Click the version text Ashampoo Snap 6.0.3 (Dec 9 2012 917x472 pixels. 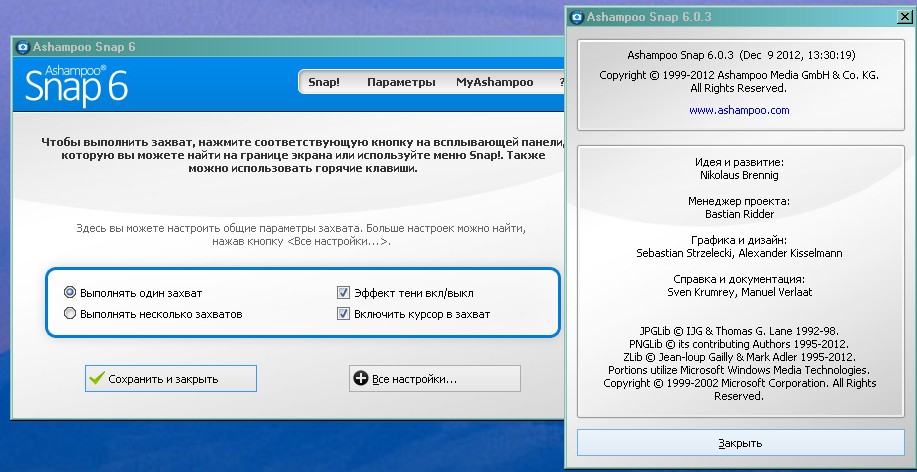pos(741,56)
